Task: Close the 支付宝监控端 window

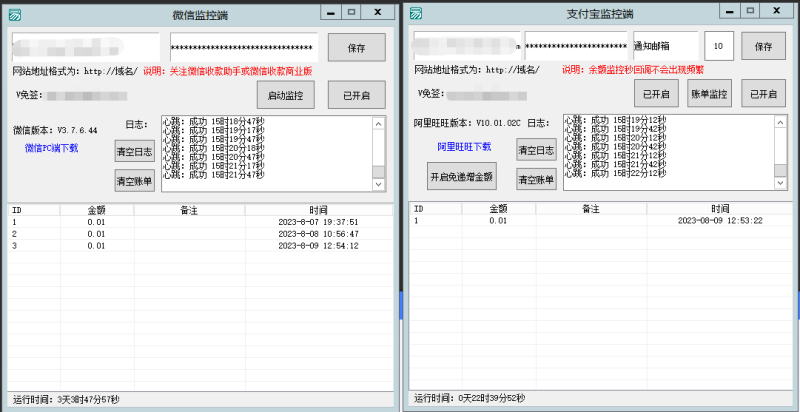Action: pos(777,10)
